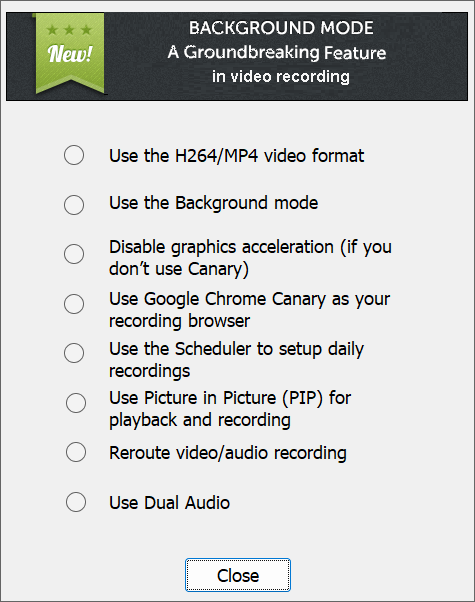Select the Picture in Picture radio button
The image size is (475, 602).
tap(76, 403)
